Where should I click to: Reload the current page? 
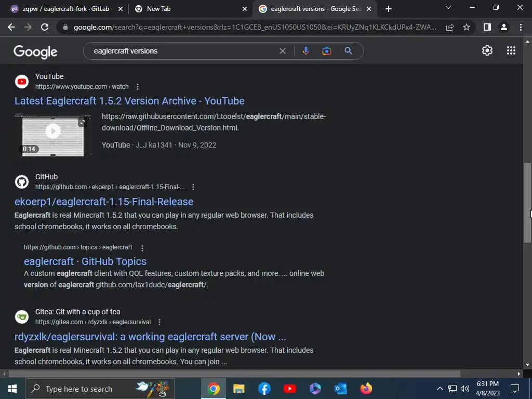tap(45, 27)
